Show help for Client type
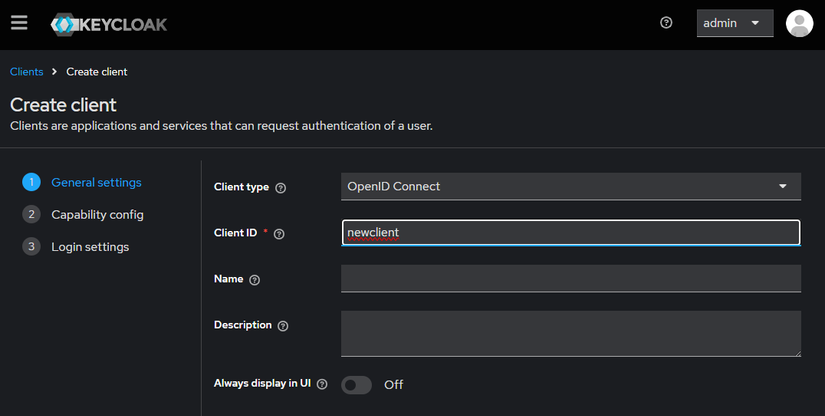825x416 pixels. coord(281,188)
